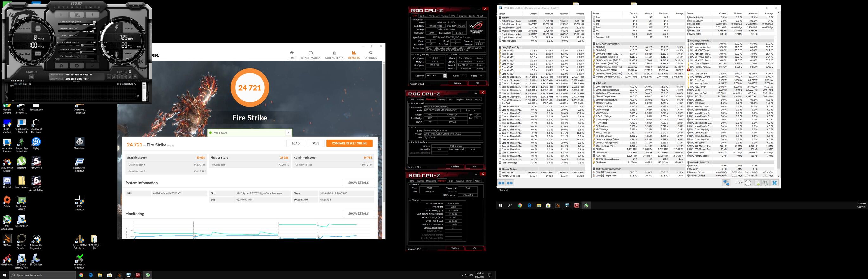Open HWiNFO sensor settings gear icon
868x279 pixels.
[x=766, y=183]
